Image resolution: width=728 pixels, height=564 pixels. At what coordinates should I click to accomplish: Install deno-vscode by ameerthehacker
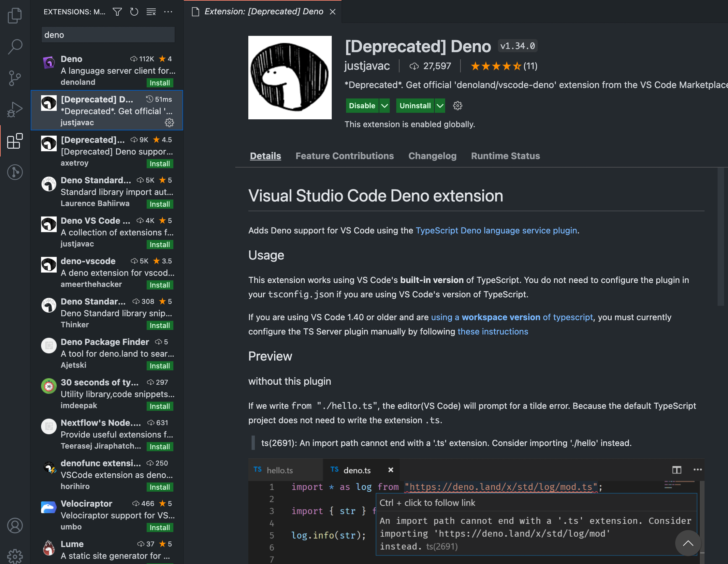click(160, 285)
